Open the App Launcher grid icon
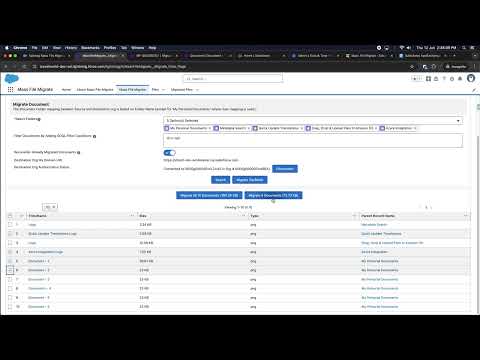Screen dimensions: 480x360 [10, 89]
